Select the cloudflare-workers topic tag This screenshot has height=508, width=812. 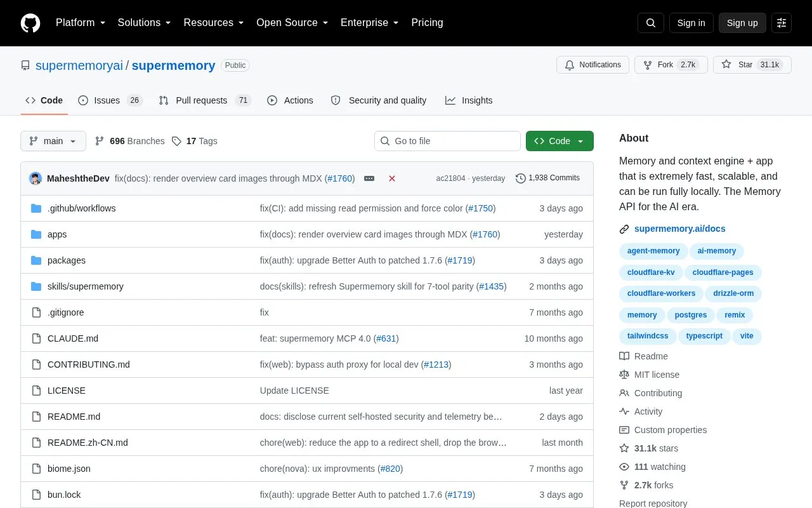[x=661, y=293]
